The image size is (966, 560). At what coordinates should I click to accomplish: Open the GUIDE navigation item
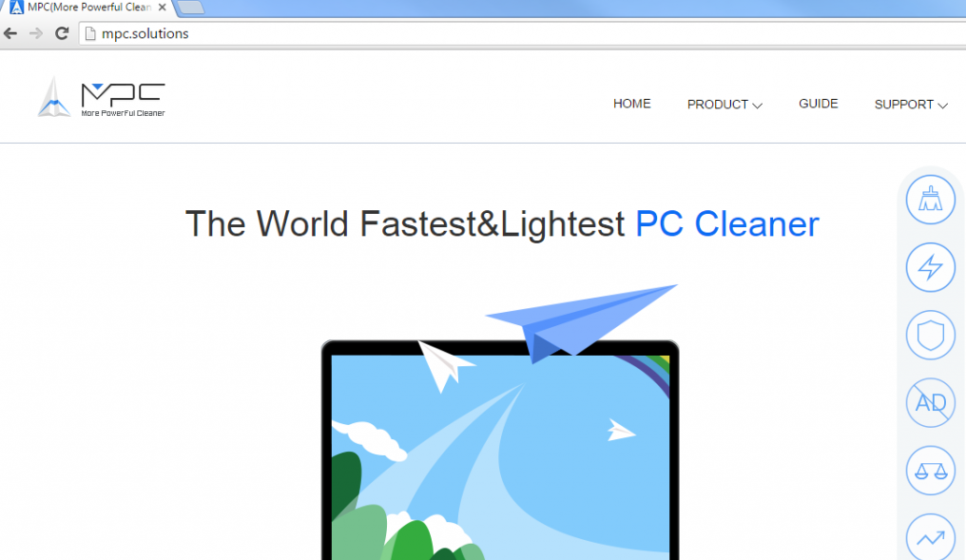tap(818, 104)
